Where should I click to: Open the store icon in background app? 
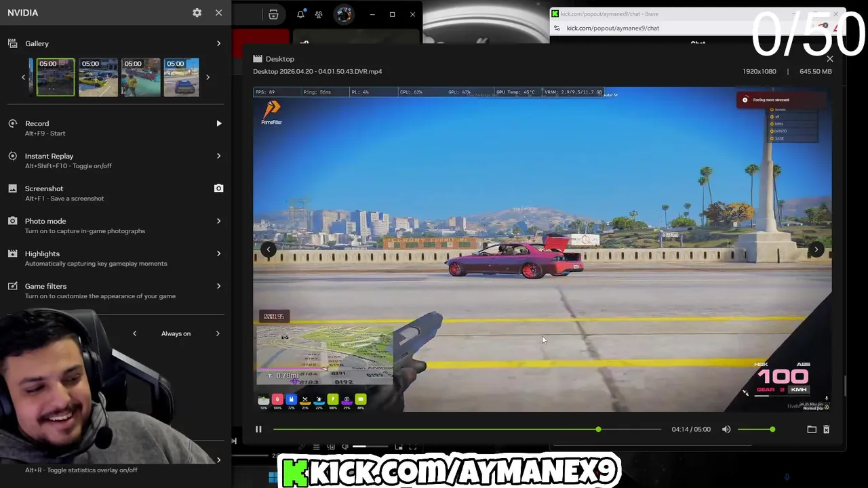pos(273,14)
